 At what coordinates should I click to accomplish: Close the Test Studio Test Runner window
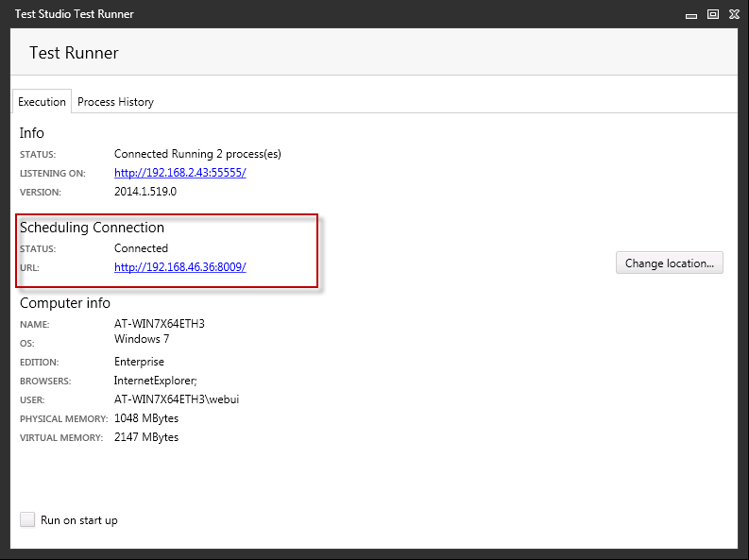pos(734,14)
